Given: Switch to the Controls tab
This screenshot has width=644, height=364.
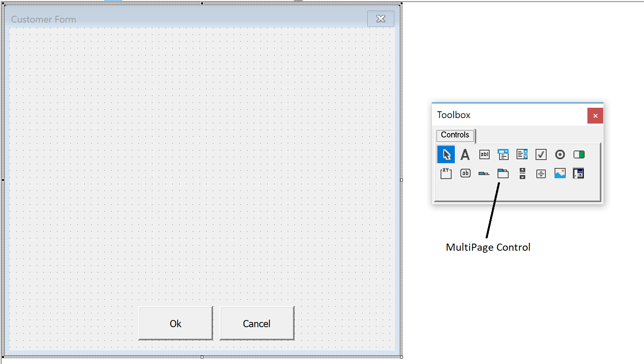Looking at the screenshot, I should point(454,135).
